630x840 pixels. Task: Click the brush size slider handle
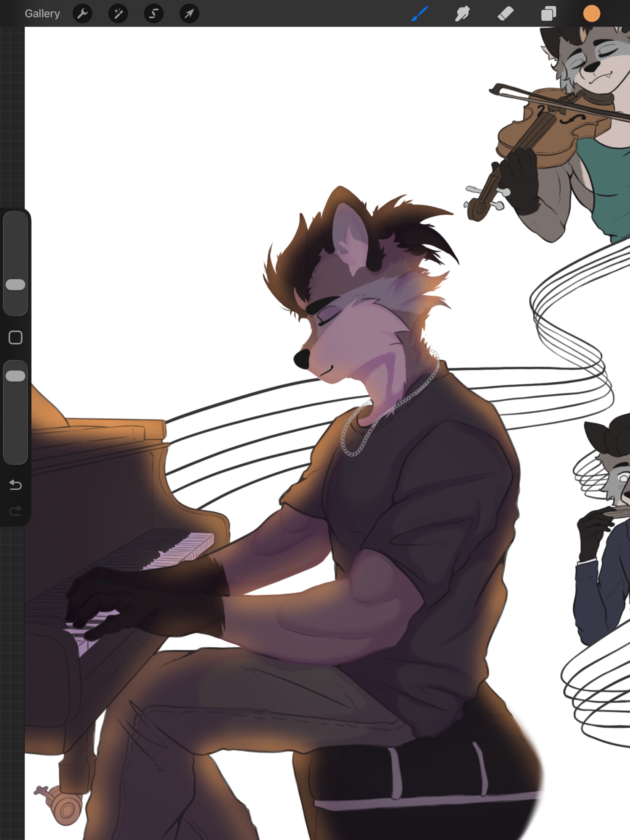[x=16, y=284]
